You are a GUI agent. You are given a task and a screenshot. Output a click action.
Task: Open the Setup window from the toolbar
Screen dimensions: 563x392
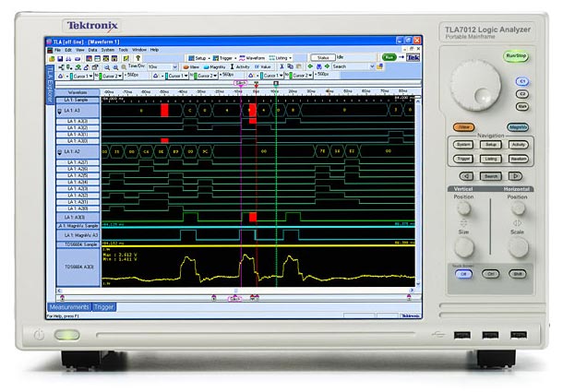pyautogui.click(x=198, y=58)
